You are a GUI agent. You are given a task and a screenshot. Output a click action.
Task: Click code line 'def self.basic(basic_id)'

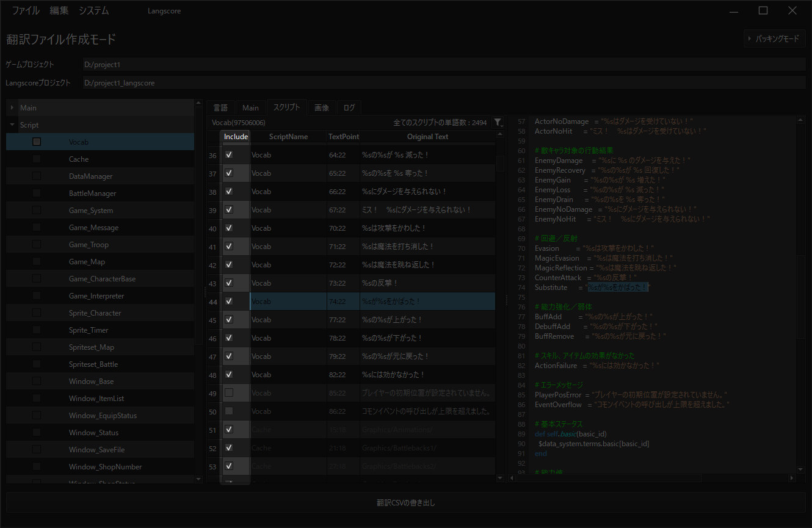point(571,434)
